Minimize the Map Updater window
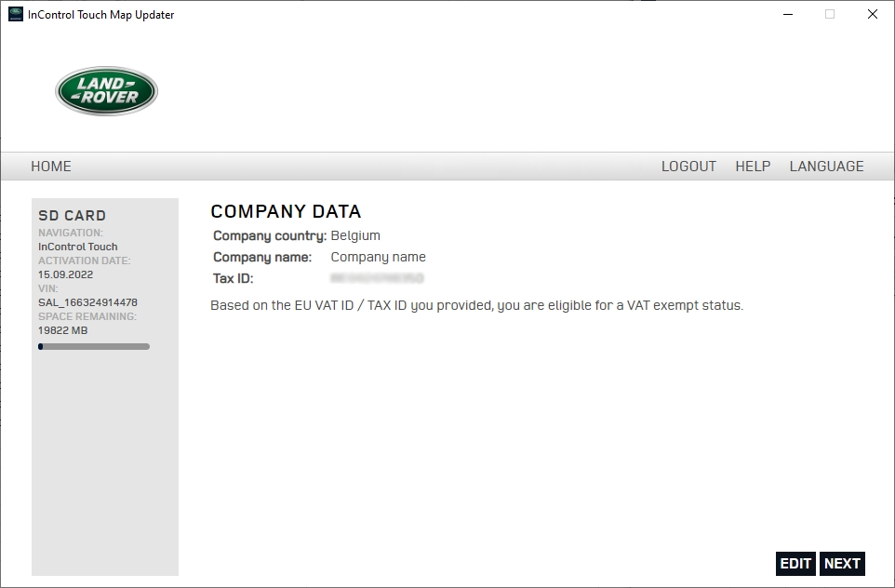This screenshot has height=588, width=895. [x=786, y=14]
